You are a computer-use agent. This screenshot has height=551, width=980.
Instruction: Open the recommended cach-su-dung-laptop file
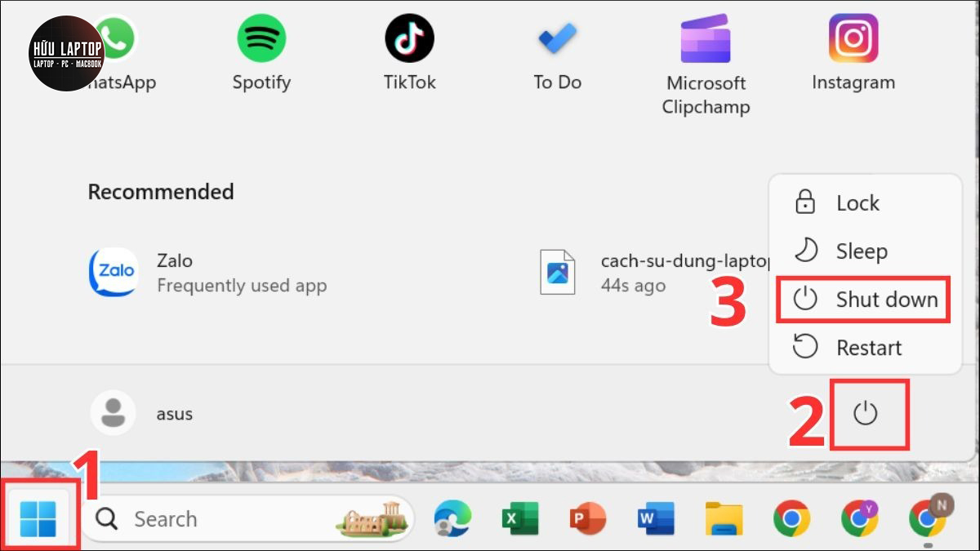653,272
